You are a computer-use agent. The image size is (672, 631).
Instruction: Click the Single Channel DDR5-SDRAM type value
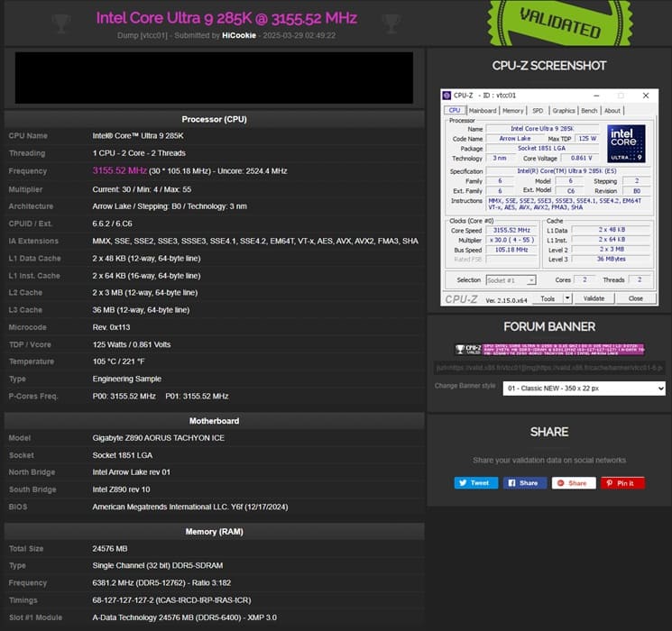click(x=158, y=565)
